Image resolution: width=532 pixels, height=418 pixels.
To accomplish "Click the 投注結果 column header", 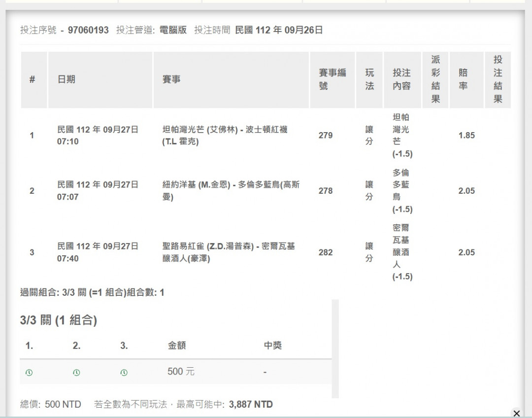I will coord(498,79).
